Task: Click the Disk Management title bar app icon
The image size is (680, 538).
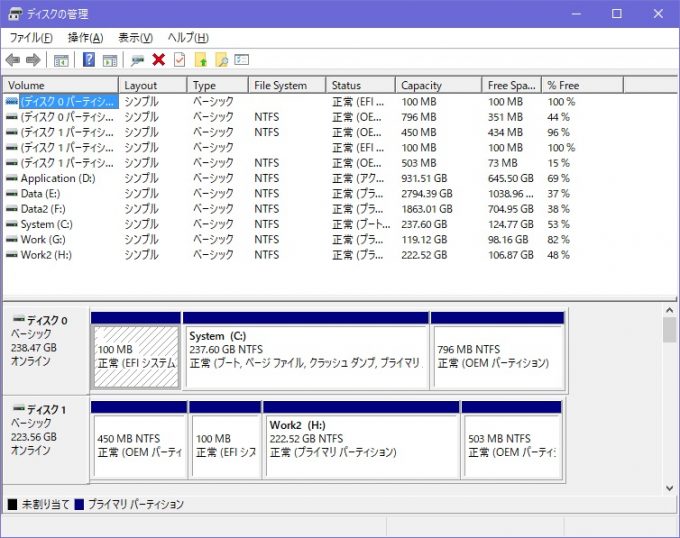Action: (x=15, y=14)
